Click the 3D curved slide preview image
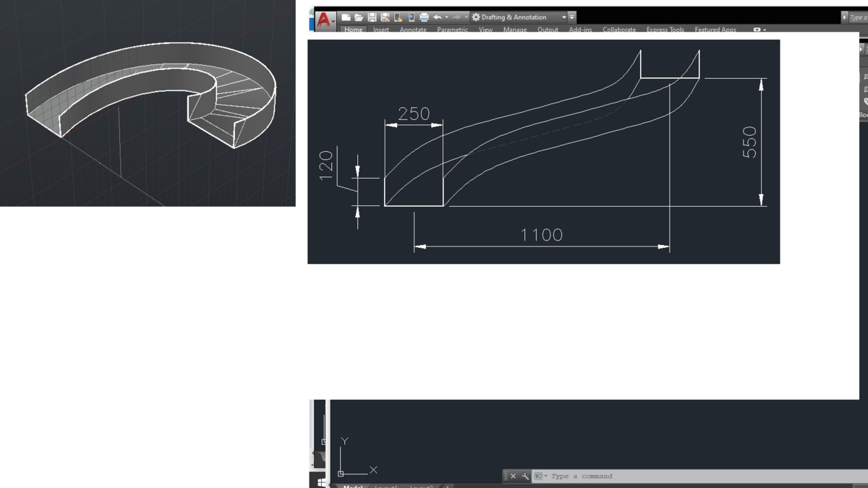This screenshot has width=868, height=488. 148,103
